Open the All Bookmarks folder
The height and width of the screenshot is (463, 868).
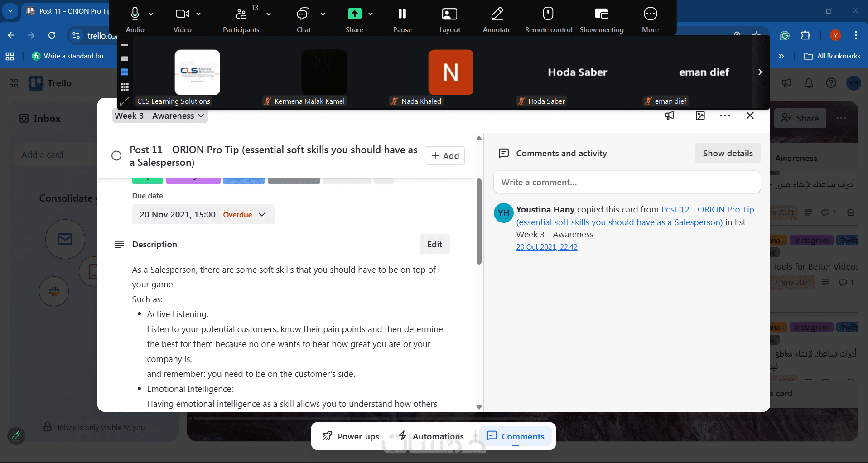(832, 56)
